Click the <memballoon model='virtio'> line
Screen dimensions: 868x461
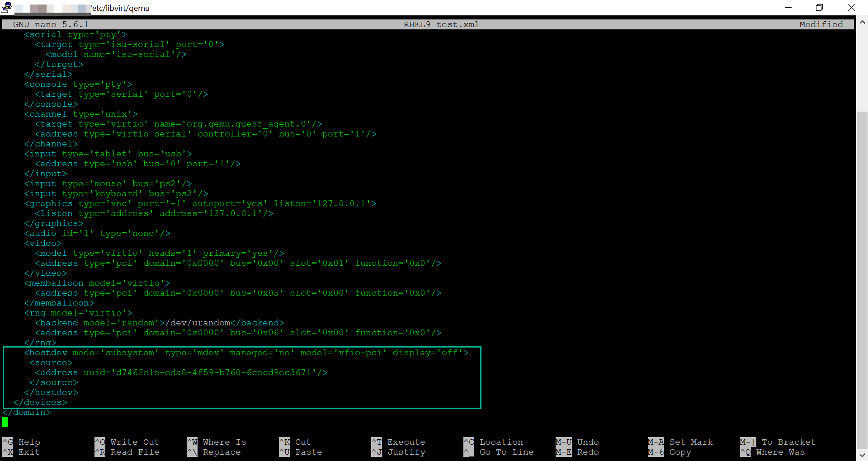click(x=97, y=283)
